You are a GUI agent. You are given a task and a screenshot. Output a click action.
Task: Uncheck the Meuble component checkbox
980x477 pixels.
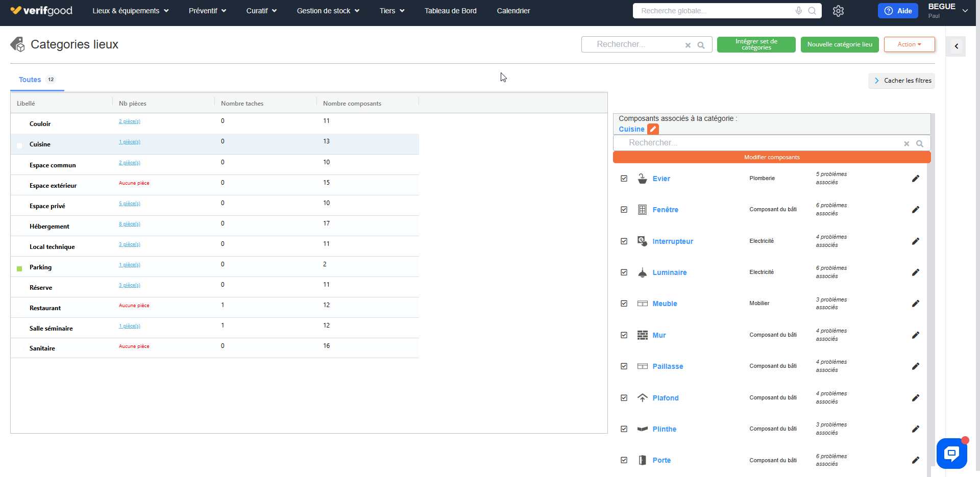point(624,304)
